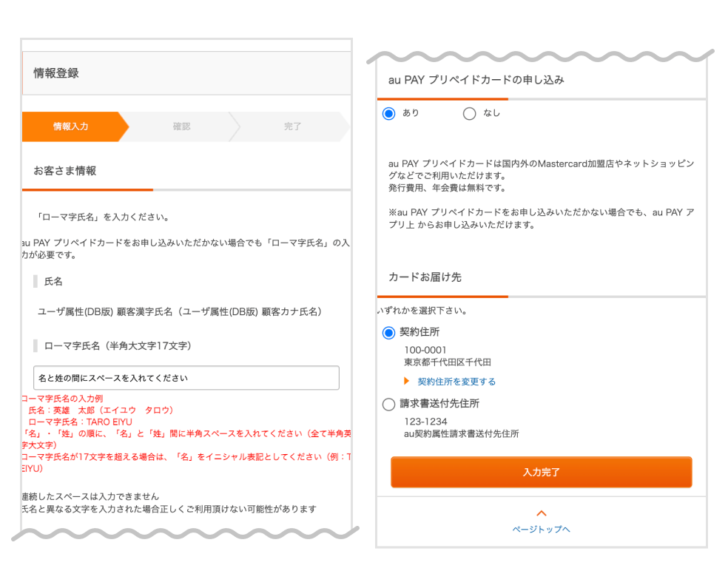
Task: Click the postal code 123-1234
Action: pos(425,422)
